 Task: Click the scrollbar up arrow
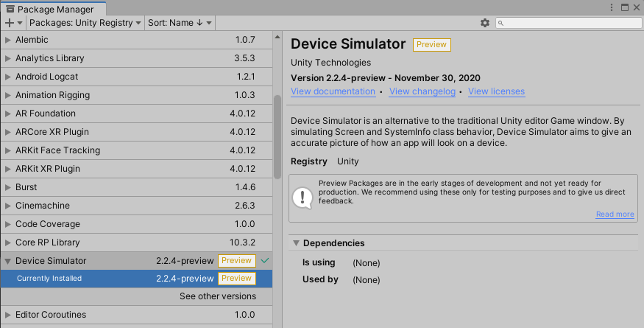point(277,37)
